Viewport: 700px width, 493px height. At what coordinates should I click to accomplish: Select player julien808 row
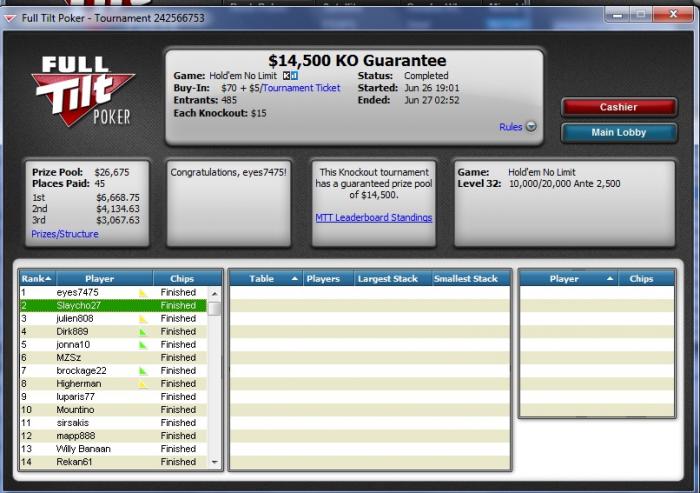pyautogui.click(x=113, y=318)
